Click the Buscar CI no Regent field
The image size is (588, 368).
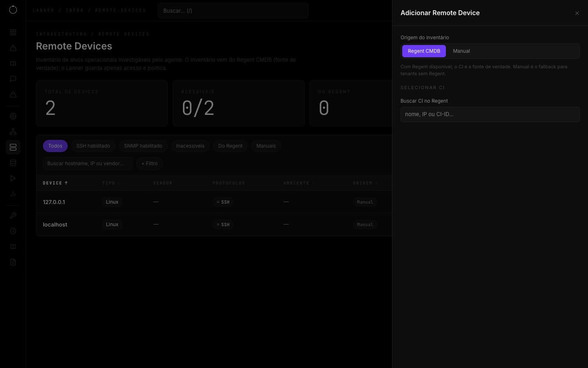pyautogui.click(x=490, y=114)
